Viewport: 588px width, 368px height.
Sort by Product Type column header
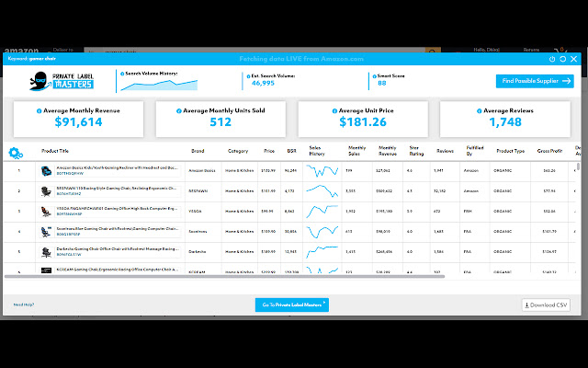(511, 151)
